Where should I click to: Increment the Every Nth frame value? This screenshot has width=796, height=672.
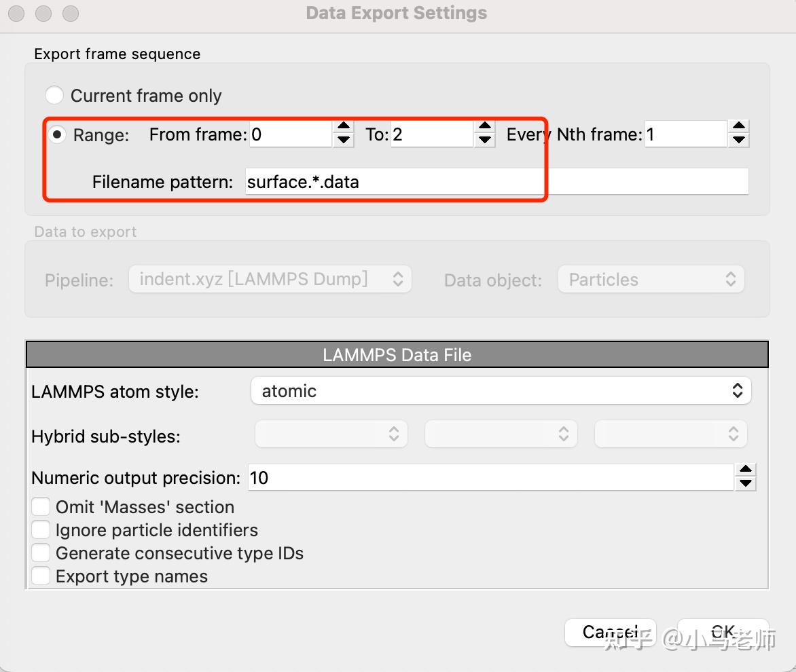pyautogui.click(x=738, y=127)
